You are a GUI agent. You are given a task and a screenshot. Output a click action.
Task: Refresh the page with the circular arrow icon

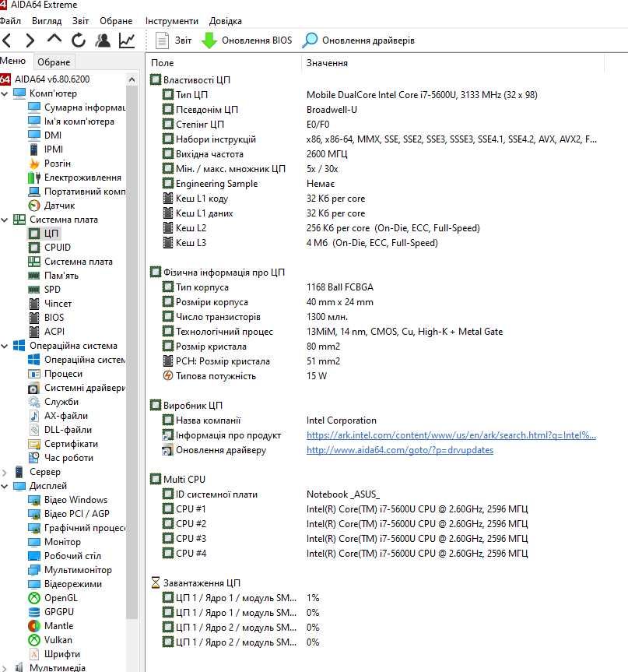(x=79, y=40)
